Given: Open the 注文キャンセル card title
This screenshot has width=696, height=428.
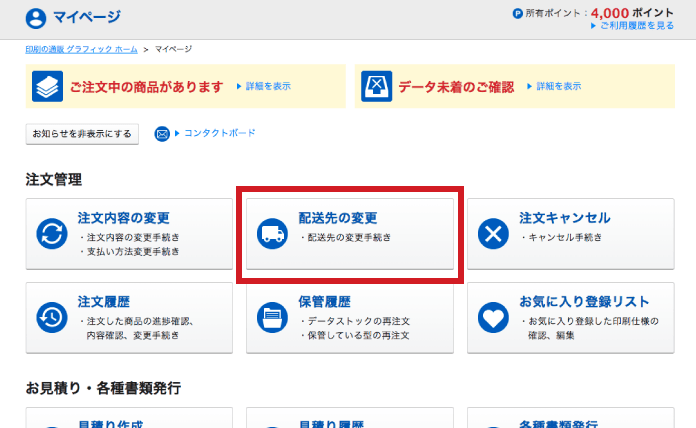Looking at the screenshot, I should (x=564, y=217).
